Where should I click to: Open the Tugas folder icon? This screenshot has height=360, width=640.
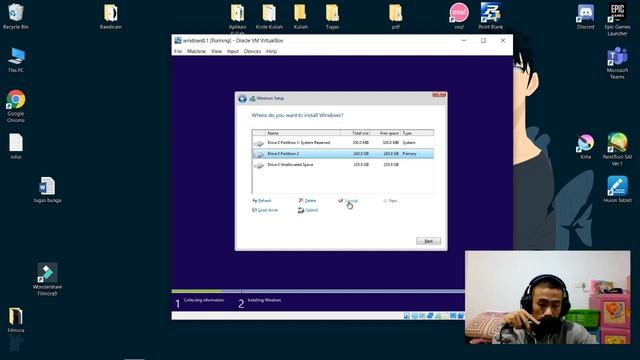click(x=332, y=16)
